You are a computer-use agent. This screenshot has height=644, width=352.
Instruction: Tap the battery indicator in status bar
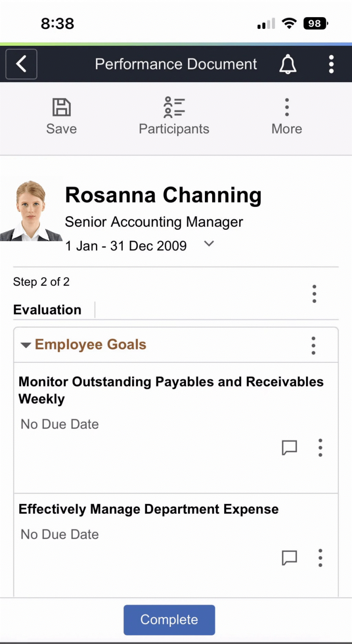pos(315,24)
